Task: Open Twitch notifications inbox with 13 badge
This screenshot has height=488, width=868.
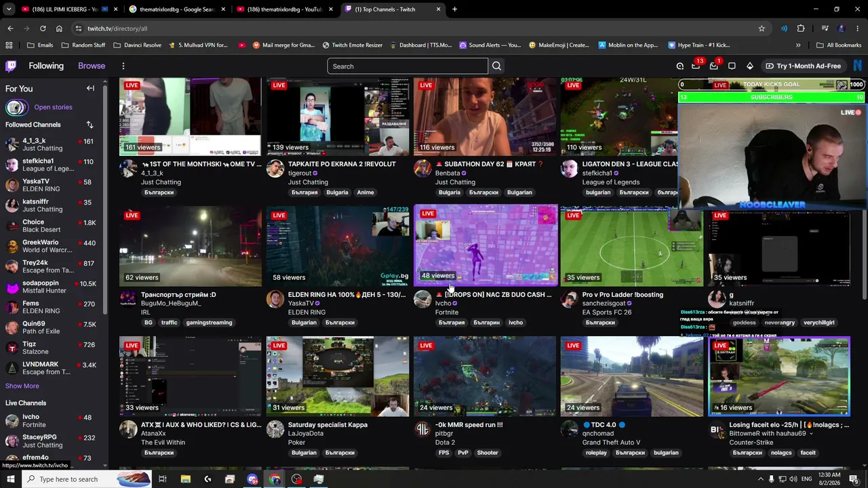Action: pos(696,66)
